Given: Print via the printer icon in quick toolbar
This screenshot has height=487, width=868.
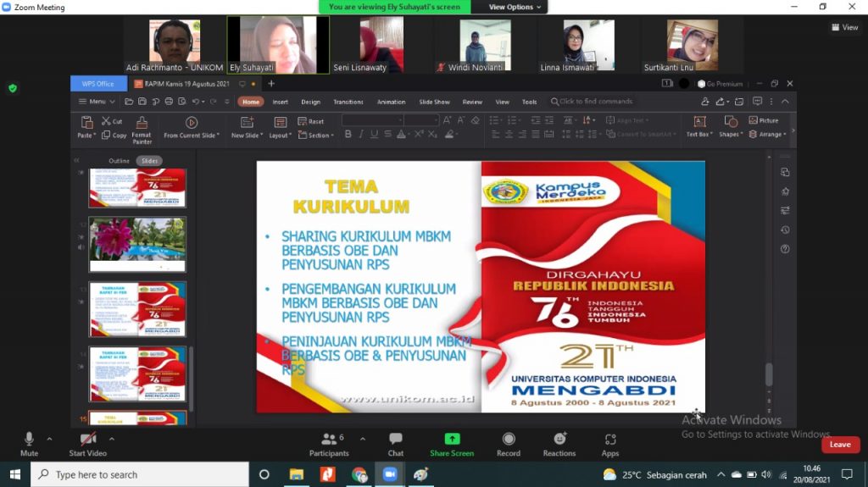Looking at the screenshot, I should tap(169, 102).
